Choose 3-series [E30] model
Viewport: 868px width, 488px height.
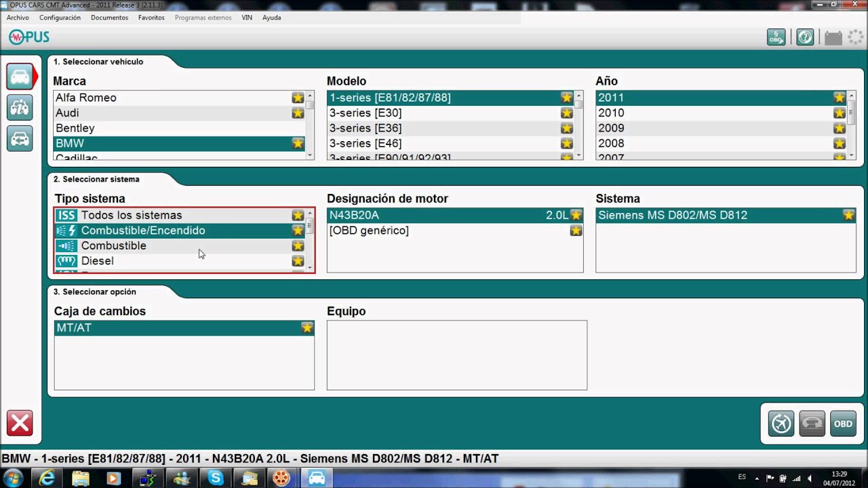pyautogui.click(x=450, y=113)
